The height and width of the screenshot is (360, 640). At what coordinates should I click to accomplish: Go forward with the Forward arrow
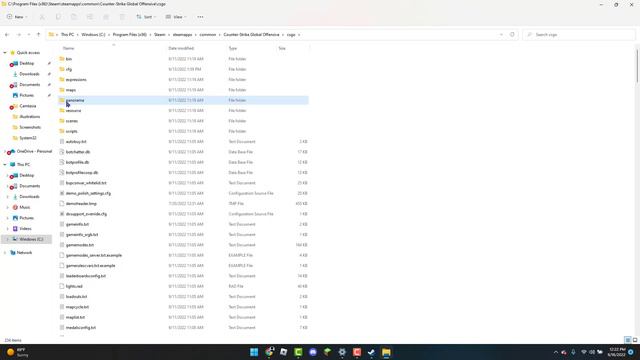tap(18, 35)
